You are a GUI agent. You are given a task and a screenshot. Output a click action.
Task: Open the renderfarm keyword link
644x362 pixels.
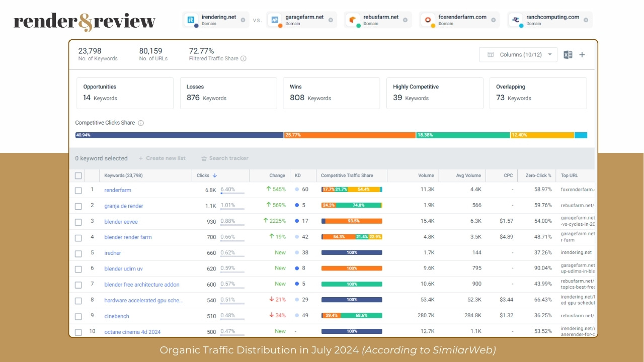tap(118, 190)
